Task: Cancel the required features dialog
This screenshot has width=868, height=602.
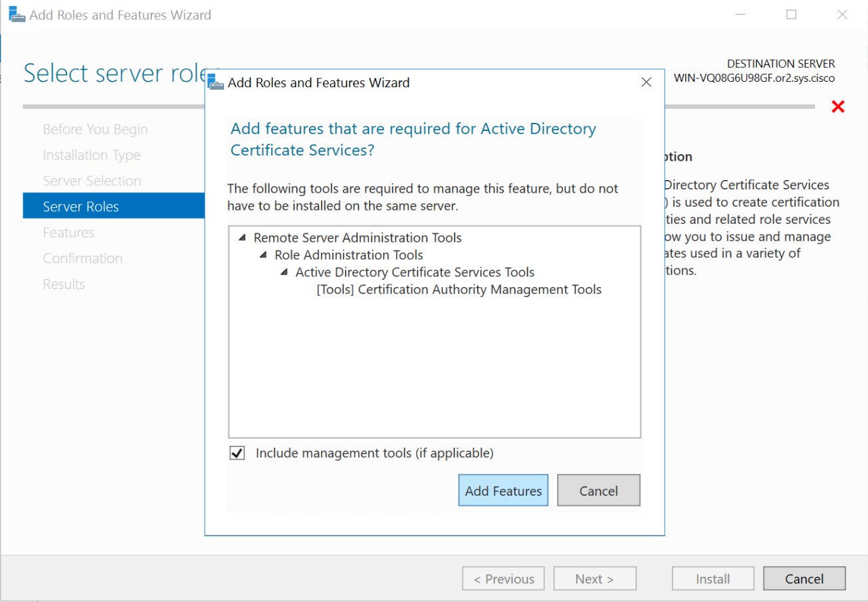Action: point(598,490)
